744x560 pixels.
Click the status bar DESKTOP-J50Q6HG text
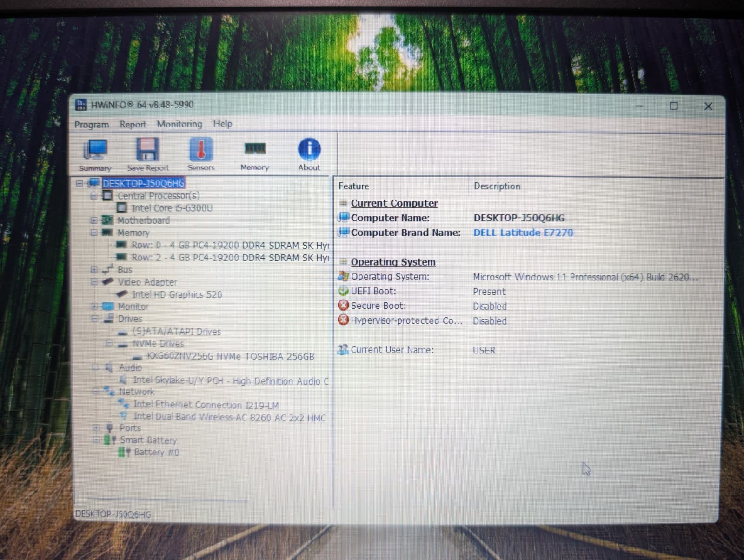[x=113, y=514]
